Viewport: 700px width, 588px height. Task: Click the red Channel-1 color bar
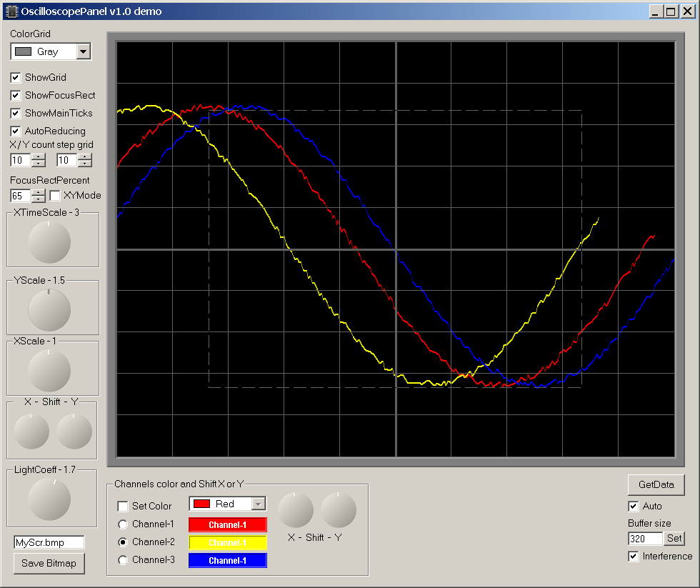228,524
